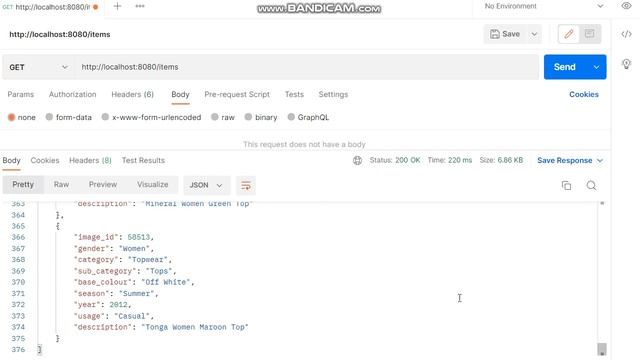Open the GET method dropdown

coord(38,67)
